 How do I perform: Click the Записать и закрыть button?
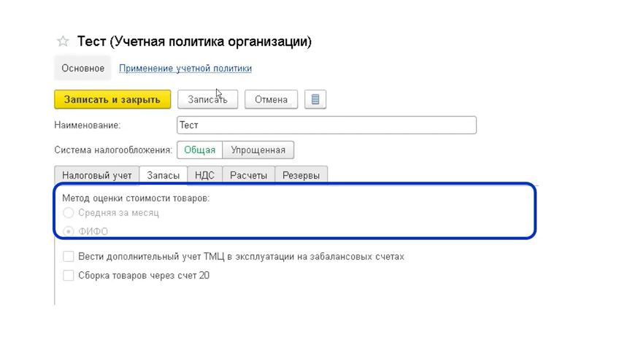coord(112,99)
